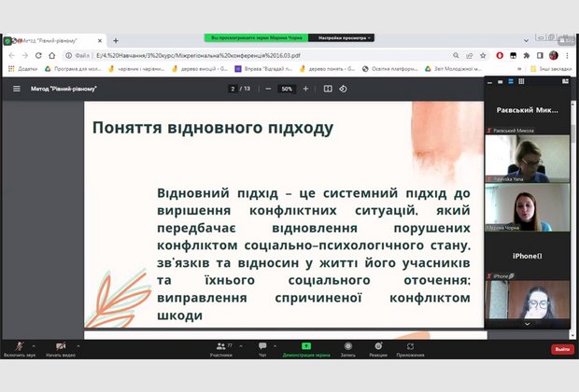Open the tab search chevron
Viewport: 579px width, 392px height.
[x=526, y=41]
